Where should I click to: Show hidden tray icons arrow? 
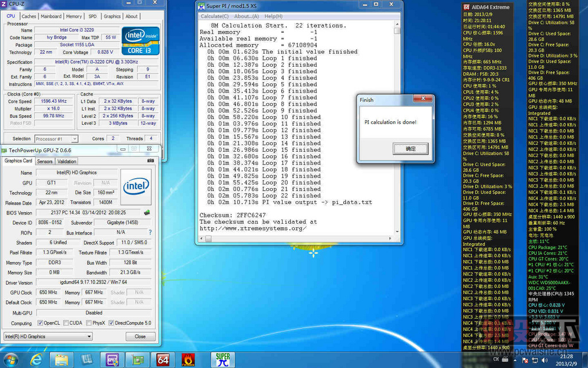[516, 360]
